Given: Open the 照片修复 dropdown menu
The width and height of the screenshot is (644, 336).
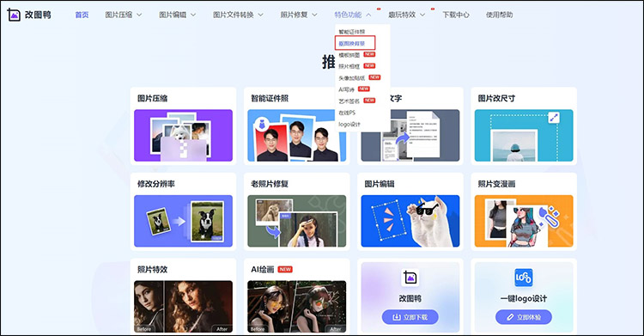Looking at the screenshot, I should pos(299,15).
